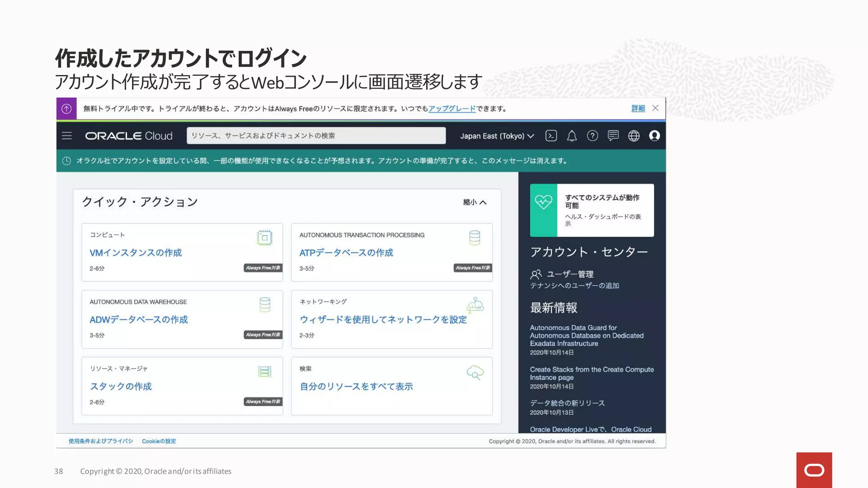The image size is (868, 488).
Task: Click the Oracle Cloud logo
Action: [x=129, y=136]
